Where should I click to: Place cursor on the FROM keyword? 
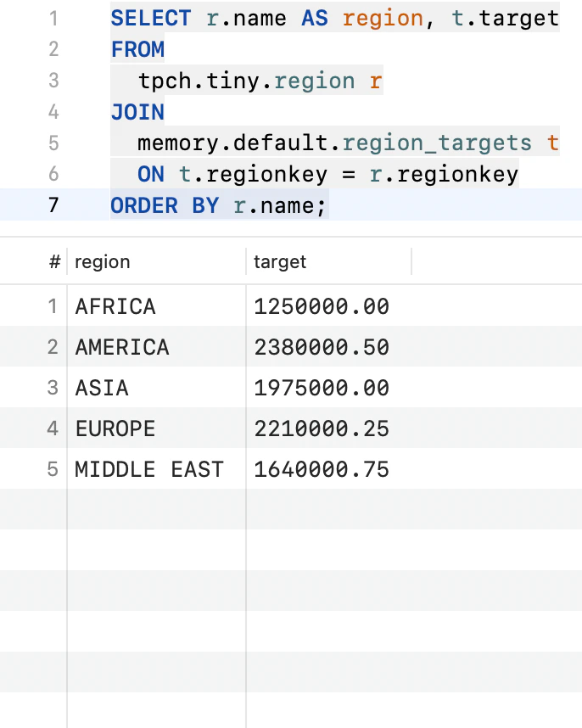137,49
